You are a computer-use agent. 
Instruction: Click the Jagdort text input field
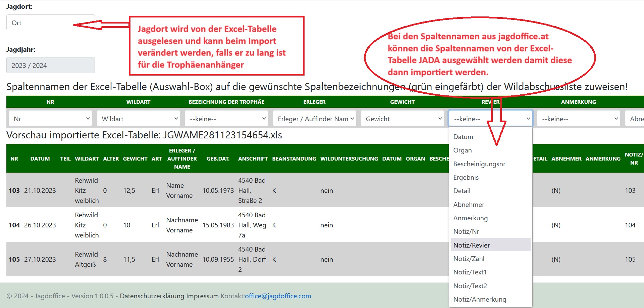tap(50, 23)
